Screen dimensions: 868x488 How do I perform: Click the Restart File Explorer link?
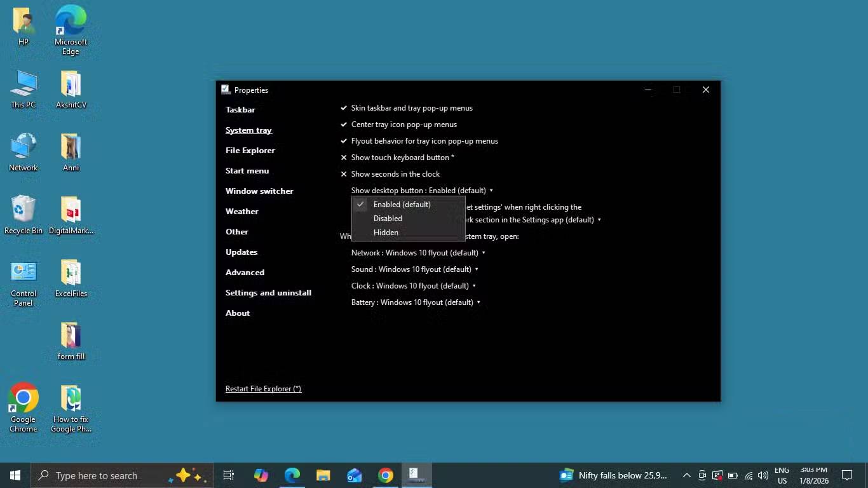tap(263, 389)
